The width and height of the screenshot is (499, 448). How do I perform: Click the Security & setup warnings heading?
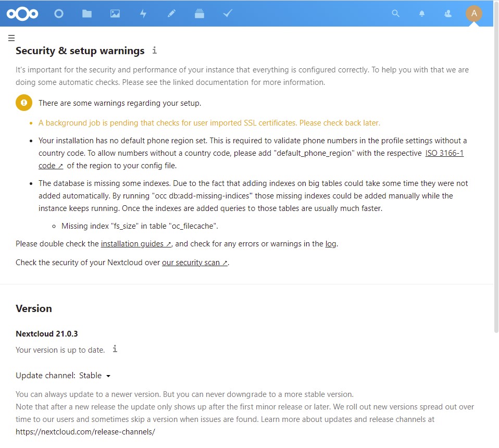[80, 51]
